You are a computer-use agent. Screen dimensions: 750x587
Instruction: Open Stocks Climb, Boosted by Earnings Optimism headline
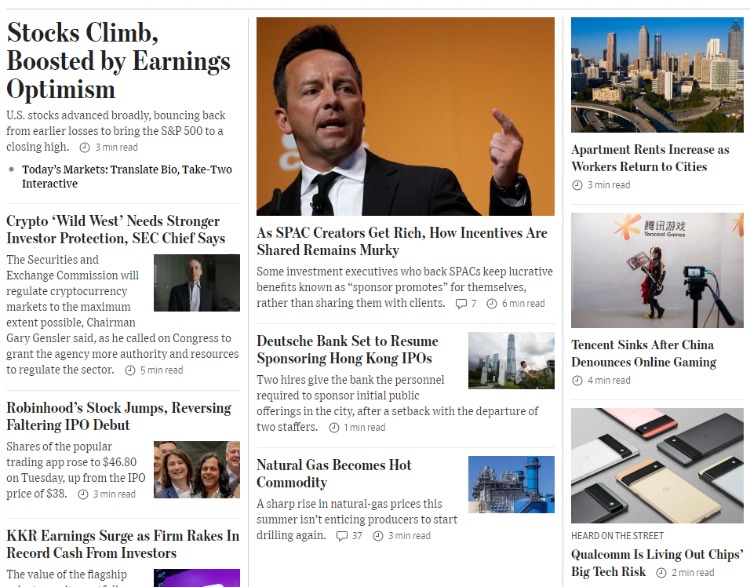(118, 61)
